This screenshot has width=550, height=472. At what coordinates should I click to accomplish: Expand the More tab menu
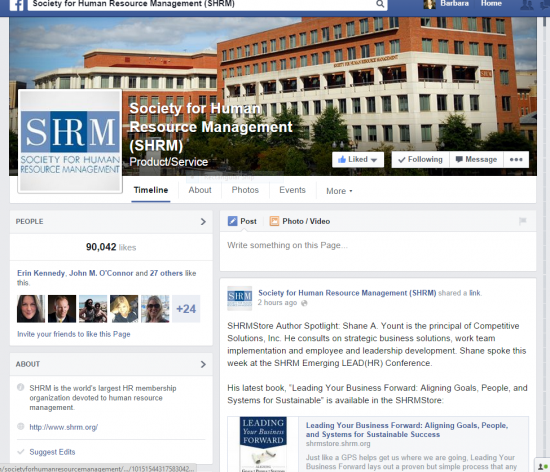pos(339,191)
